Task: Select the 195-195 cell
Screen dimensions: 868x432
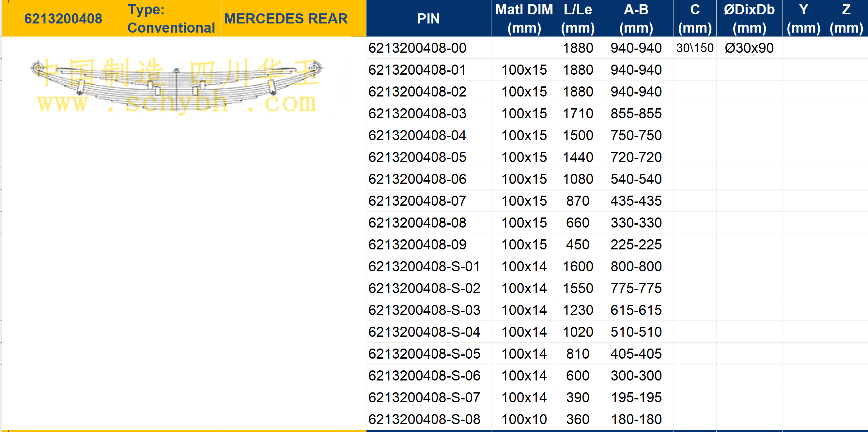Action: pyautogui.click(x=636, y=398)
